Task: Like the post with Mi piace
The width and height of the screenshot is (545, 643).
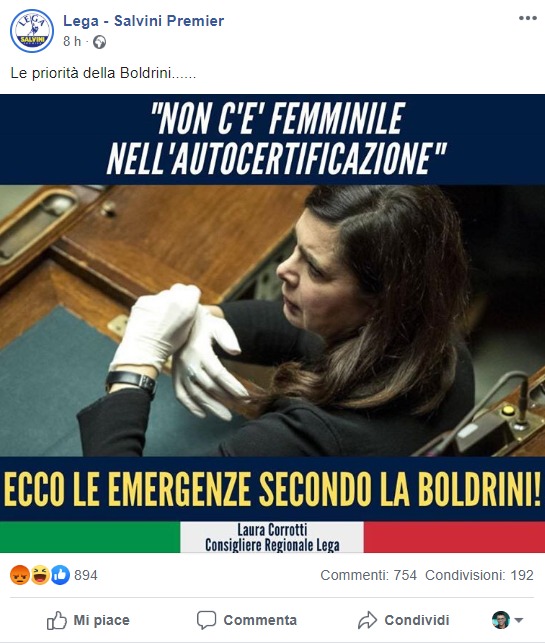Action: tap(88, 620)
